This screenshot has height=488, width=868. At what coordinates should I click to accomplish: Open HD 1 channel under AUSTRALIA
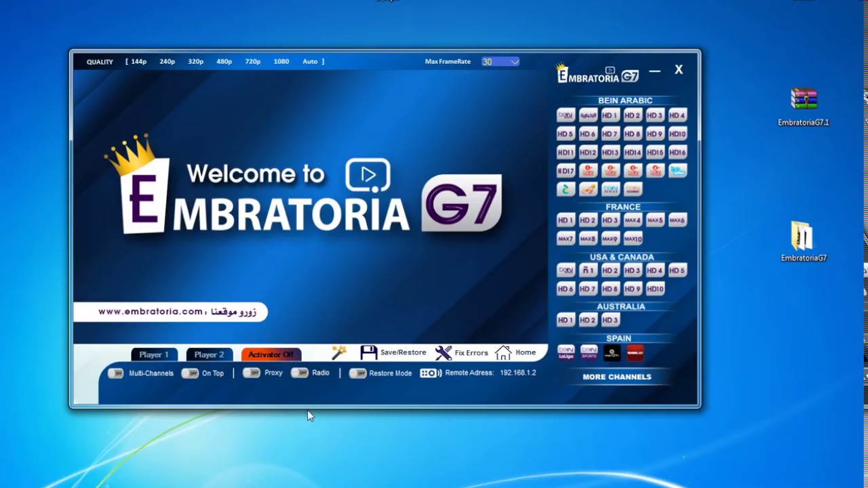566,320
